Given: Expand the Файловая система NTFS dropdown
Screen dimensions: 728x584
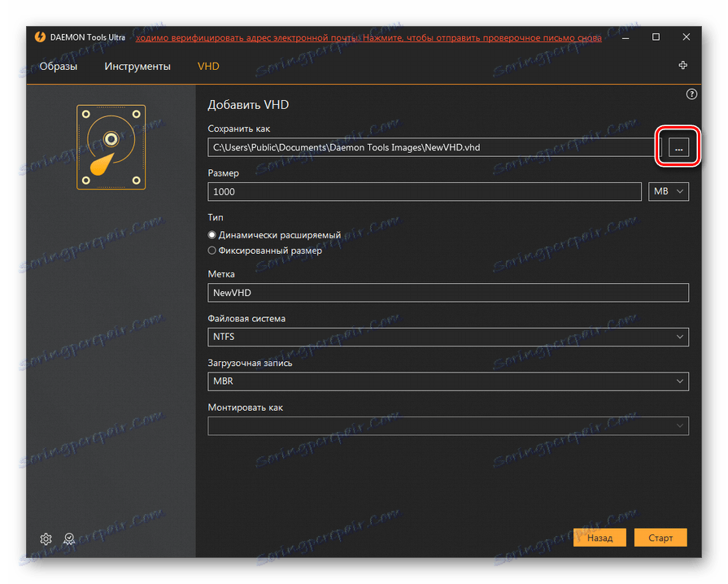Looking at the screenshot, I should pyautogui.click(x=448, y=337).
